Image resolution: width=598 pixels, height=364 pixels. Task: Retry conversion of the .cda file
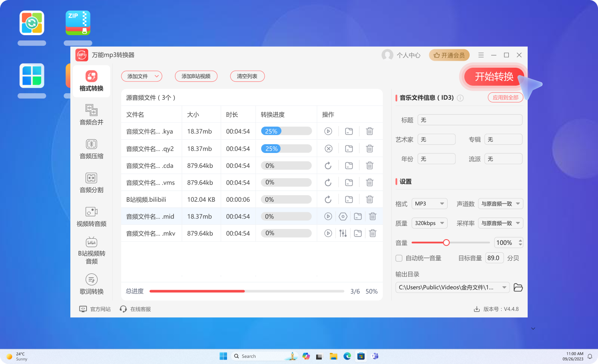pos(328,166)
